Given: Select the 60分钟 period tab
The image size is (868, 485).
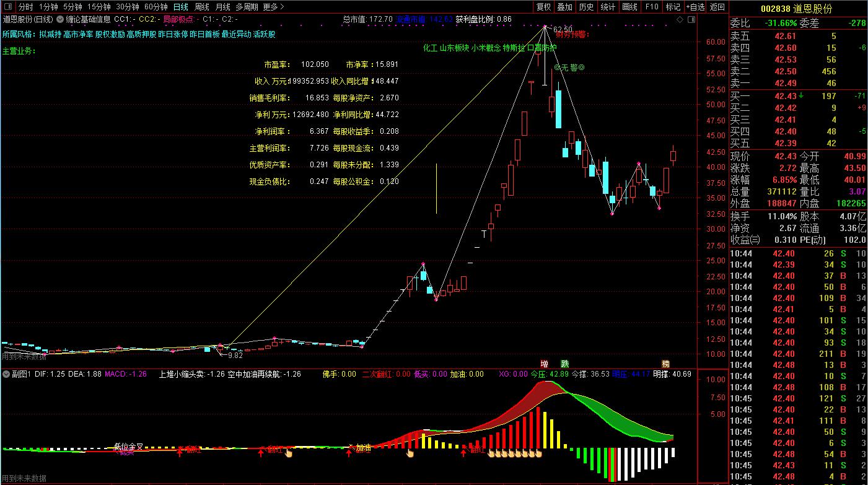Looking at the screenshot, I should tap(156, 7).
